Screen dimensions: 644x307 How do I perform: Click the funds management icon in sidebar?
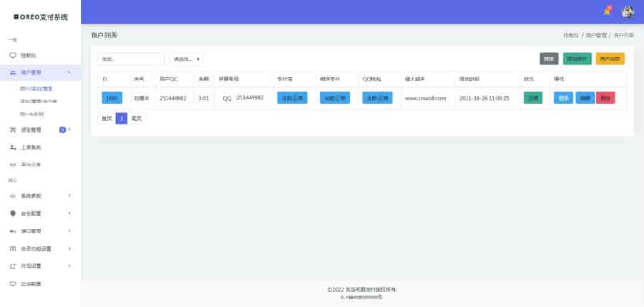coord(13,130)
